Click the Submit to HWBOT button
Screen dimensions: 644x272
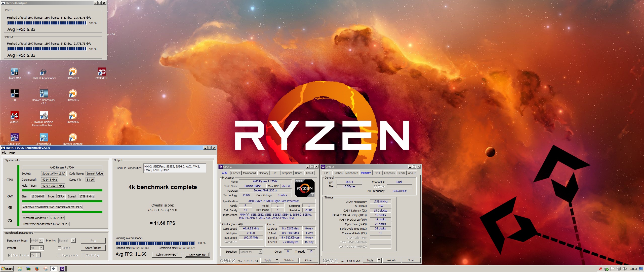click(x=167, y=255)
